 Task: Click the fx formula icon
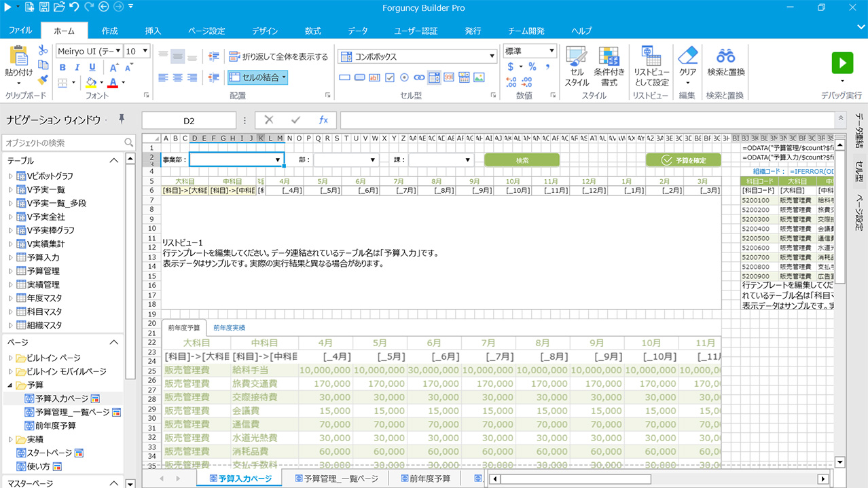[323, 120]
